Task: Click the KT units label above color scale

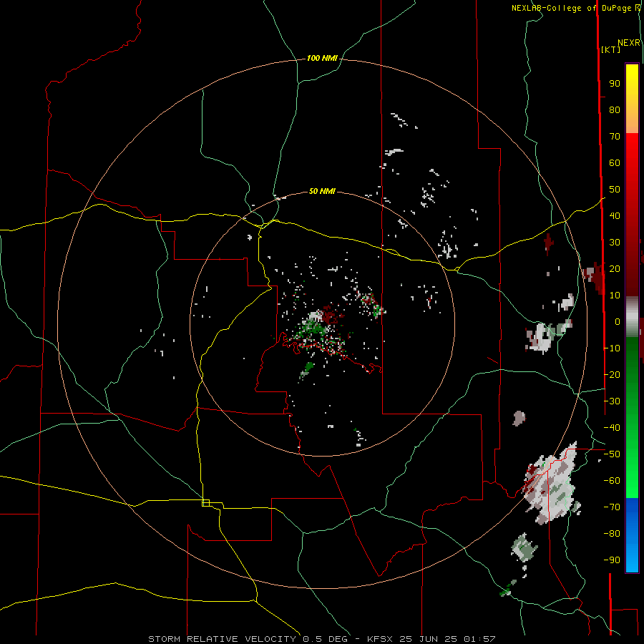Action: 611,49
